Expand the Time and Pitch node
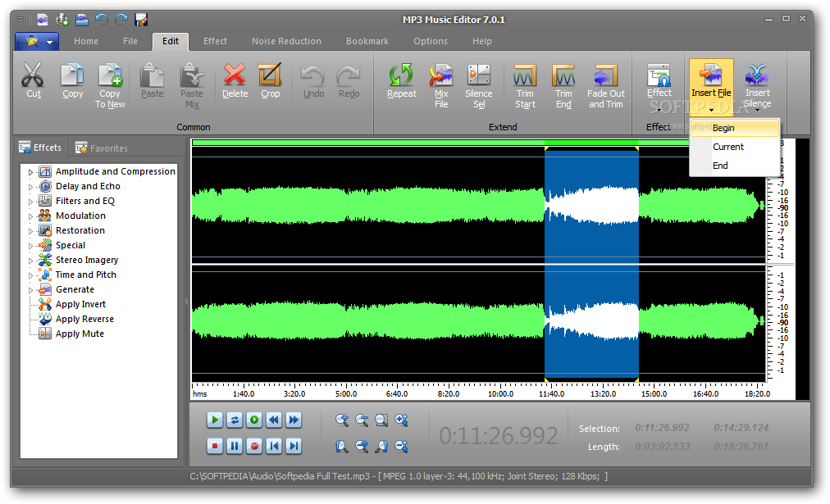Screen dimensions: 830x504 pos(30,275)
